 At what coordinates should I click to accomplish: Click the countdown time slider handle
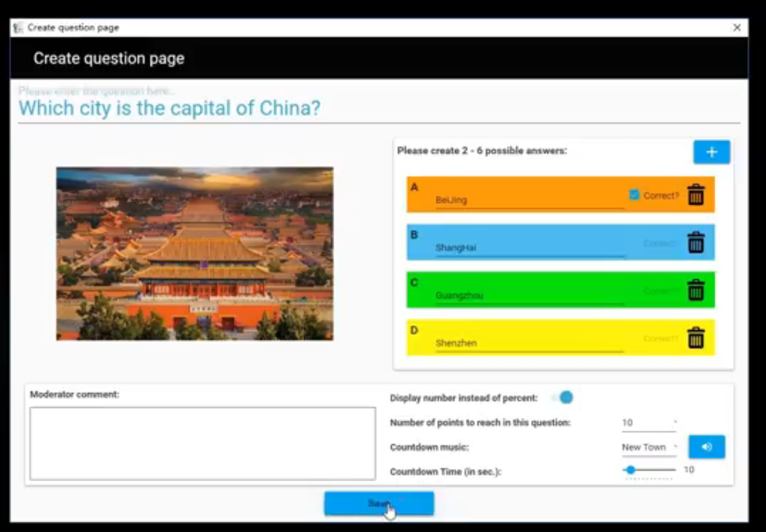pyautogui.click(x=631, y=470)
